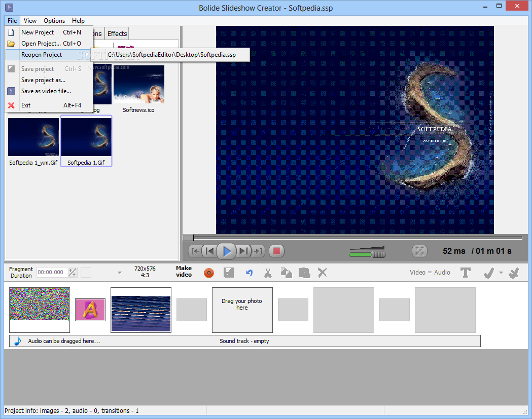Select Reopen Project submenu entry
The width and height of the screenshot is (532, 419).
click(x=49, y=55)
